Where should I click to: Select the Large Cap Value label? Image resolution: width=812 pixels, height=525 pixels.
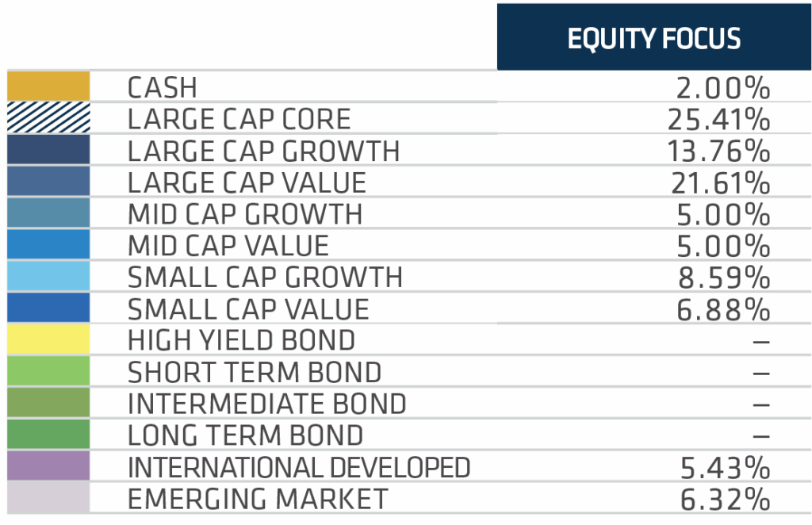click(x=247, y=182)
